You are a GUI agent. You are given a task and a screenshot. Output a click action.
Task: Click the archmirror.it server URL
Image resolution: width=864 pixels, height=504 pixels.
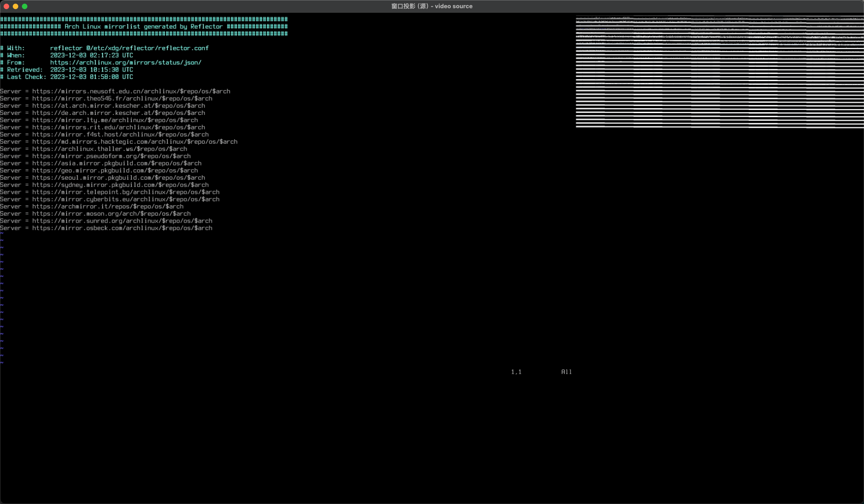click(x=108, y=207)
